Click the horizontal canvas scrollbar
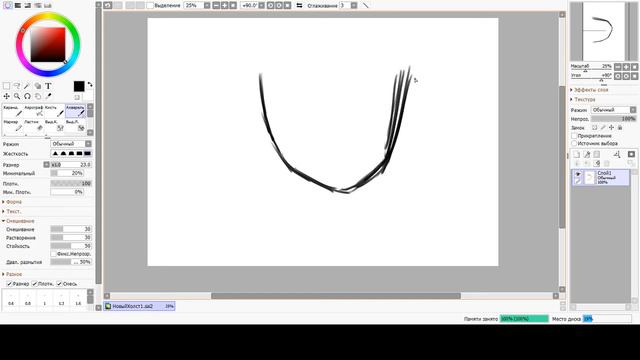This screenshot has height=360, width=640. [336, 296]
